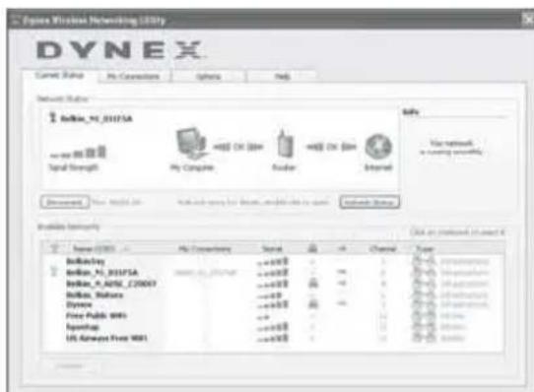
Task: Open the Help tab
Action: click(283, 76)
